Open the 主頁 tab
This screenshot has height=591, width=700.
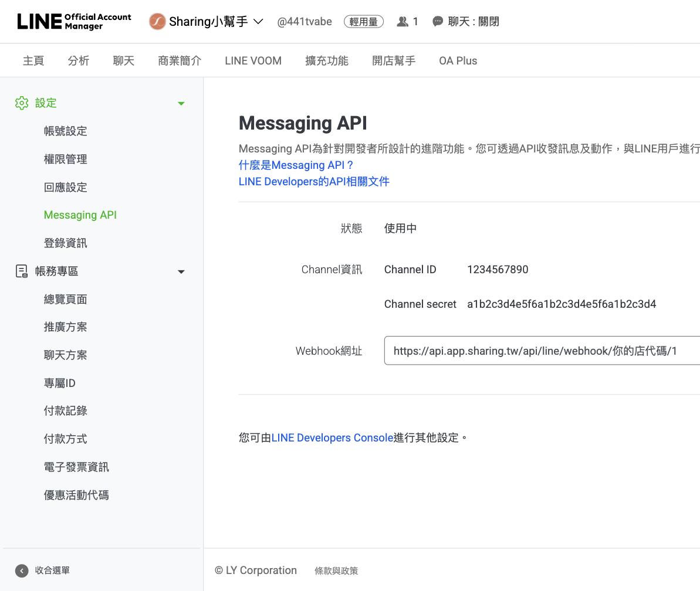click(x=33, y=60)
